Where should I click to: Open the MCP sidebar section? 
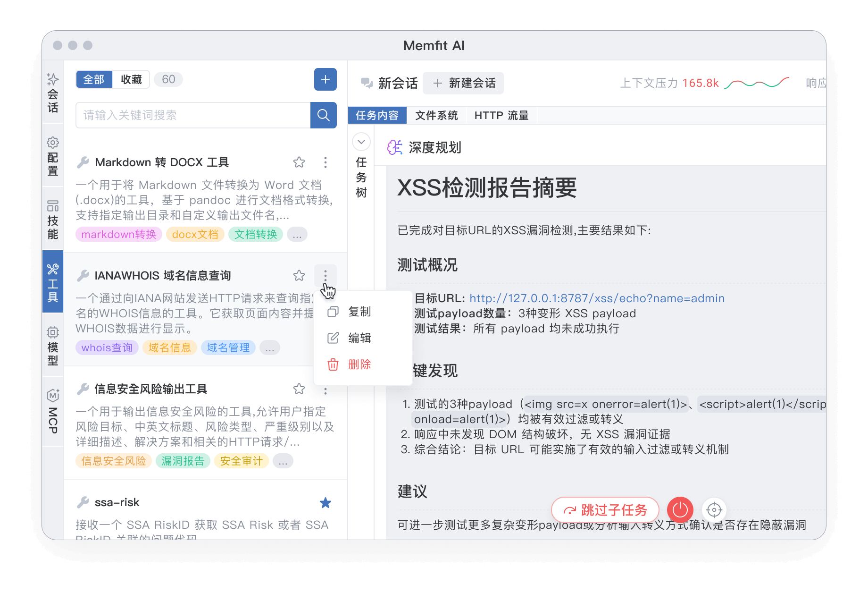(x=53, y=410)
